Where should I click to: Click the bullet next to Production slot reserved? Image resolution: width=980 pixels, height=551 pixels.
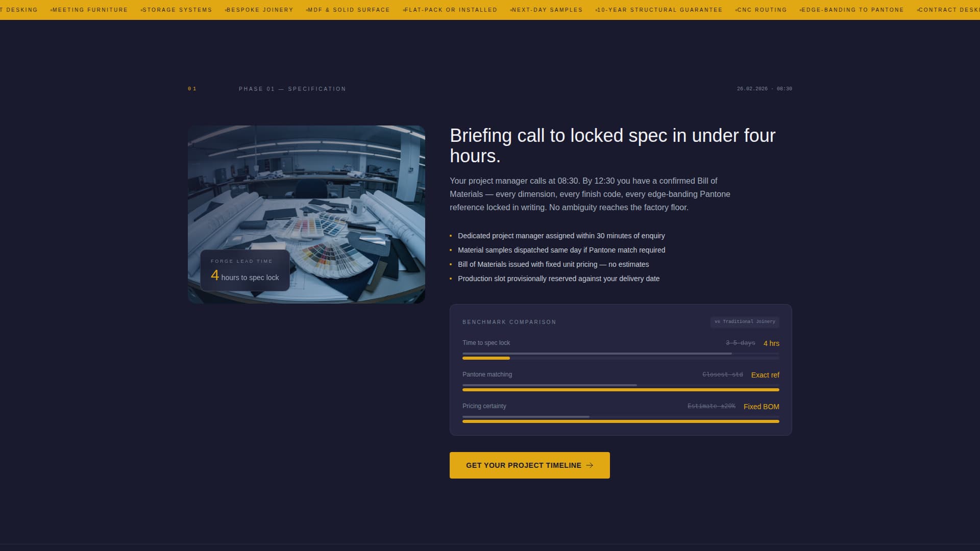click(x=451, y=279)
